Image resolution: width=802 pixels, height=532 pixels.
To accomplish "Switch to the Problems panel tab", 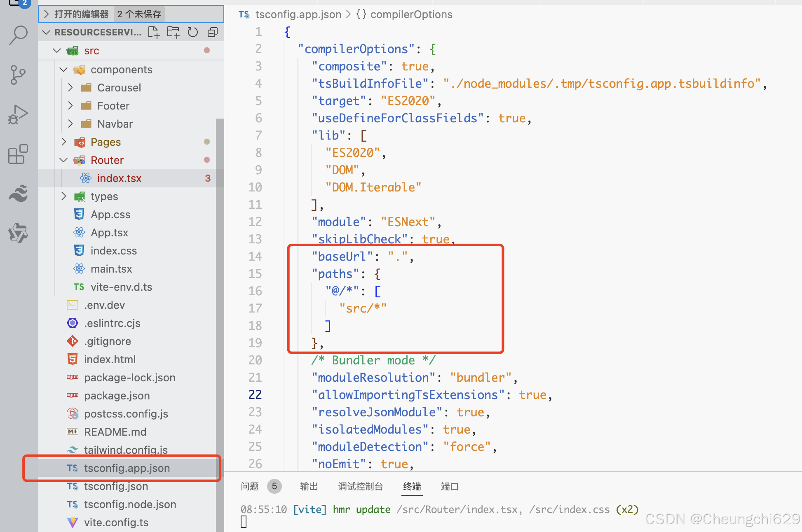I will click(250, 486).
